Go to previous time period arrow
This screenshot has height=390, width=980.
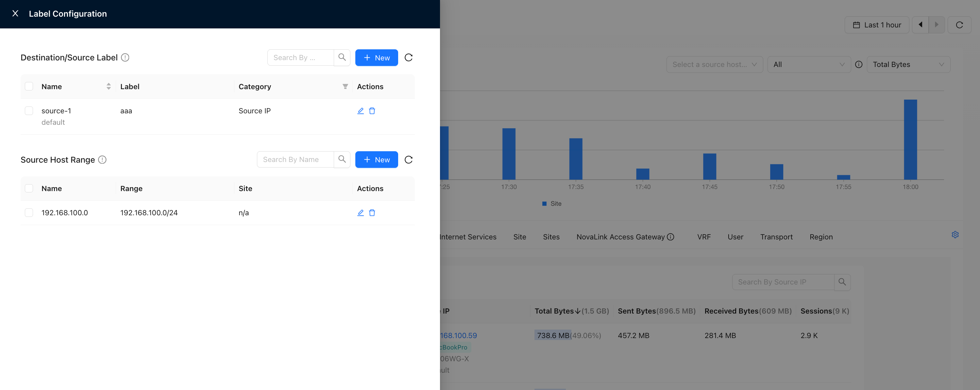pyautogui.click(x=920, y=25)
